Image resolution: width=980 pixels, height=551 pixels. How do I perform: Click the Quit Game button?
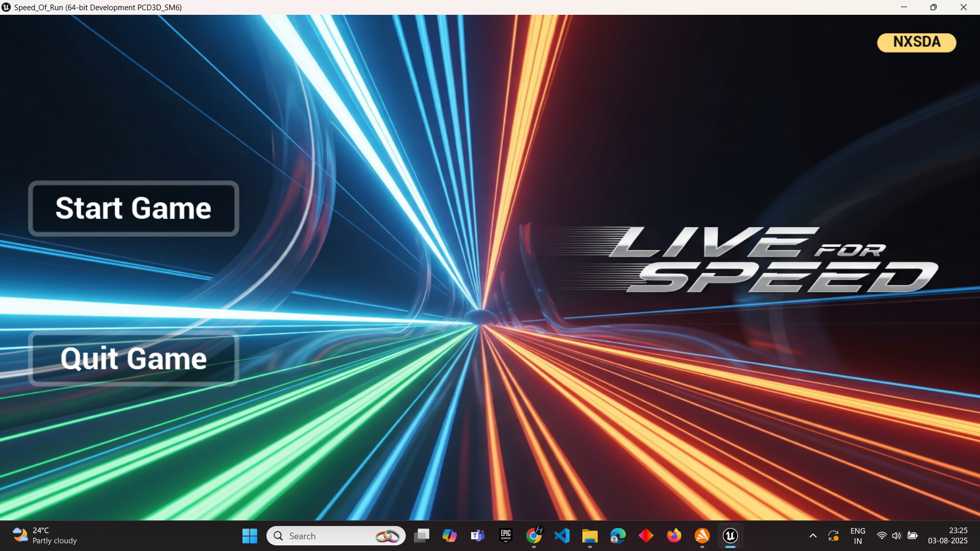point(133,358)
